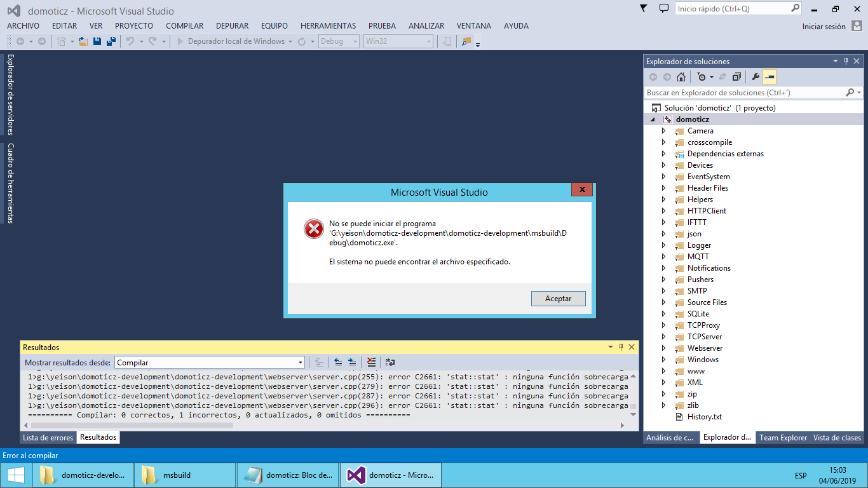
Task: Click the pending changes filter clock icon
Action: pos(701,77)
